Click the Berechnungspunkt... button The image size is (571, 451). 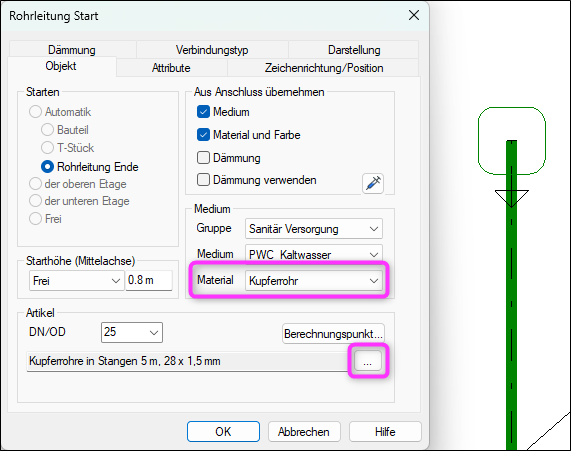click(x=333, y=334)
